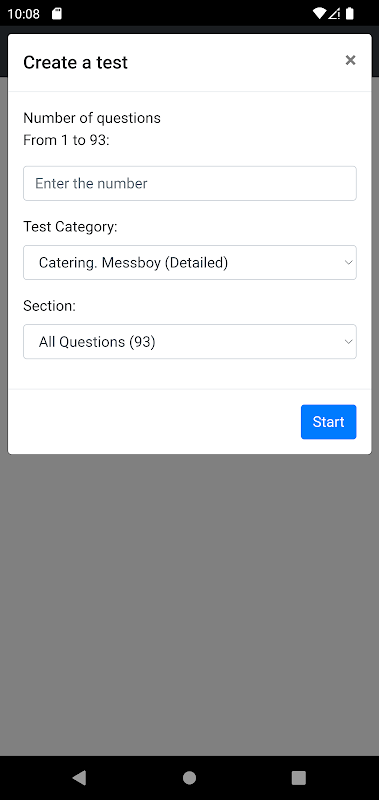The image size is (379, 800).
Task: Click the Create a test heading
Action: 75,62
